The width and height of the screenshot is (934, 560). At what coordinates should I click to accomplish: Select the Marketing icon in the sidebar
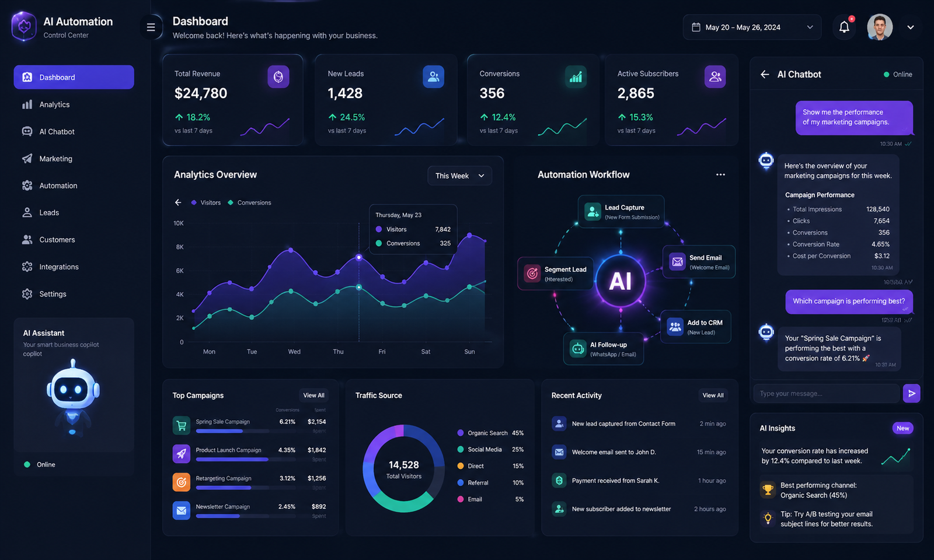(x=27, y=158)
